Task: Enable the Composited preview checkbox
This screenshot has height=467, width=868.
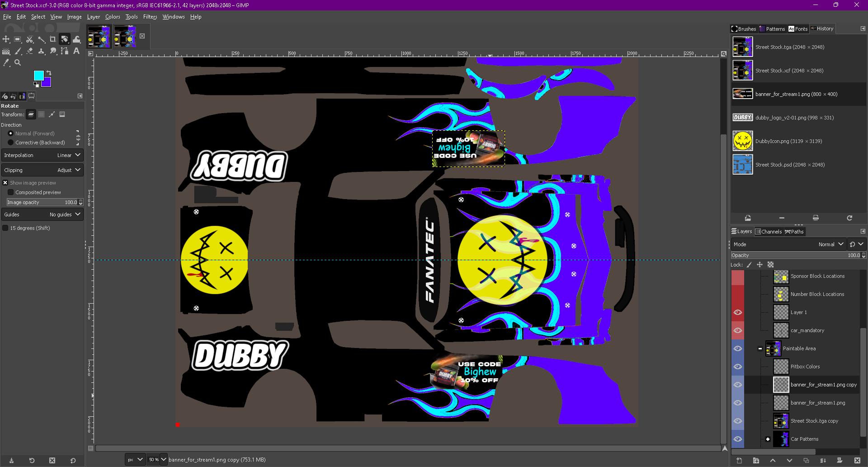Action: coord(11,192)
